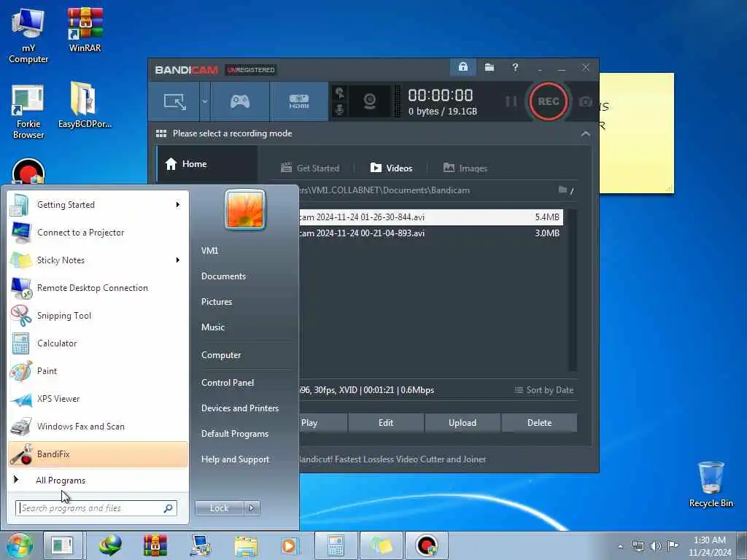Open VM1 user folder link
The image size is (747, 560).
[x=209, y=251]
